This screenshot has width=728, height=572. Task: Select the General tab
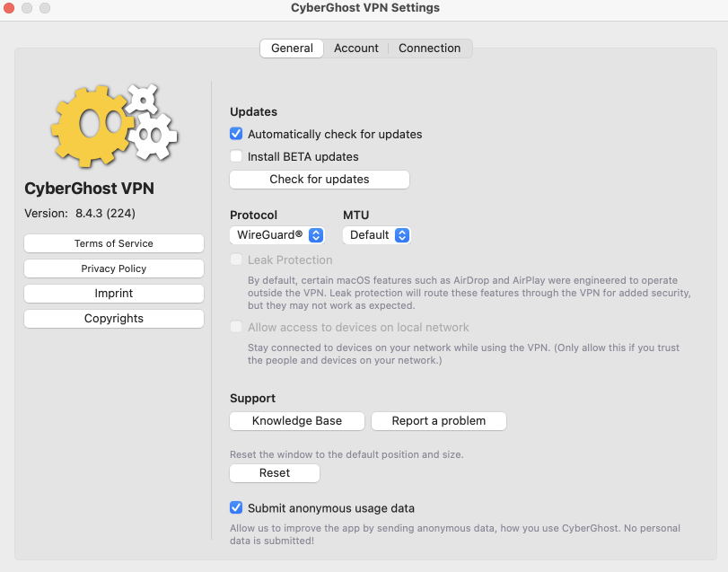[291, 48]
